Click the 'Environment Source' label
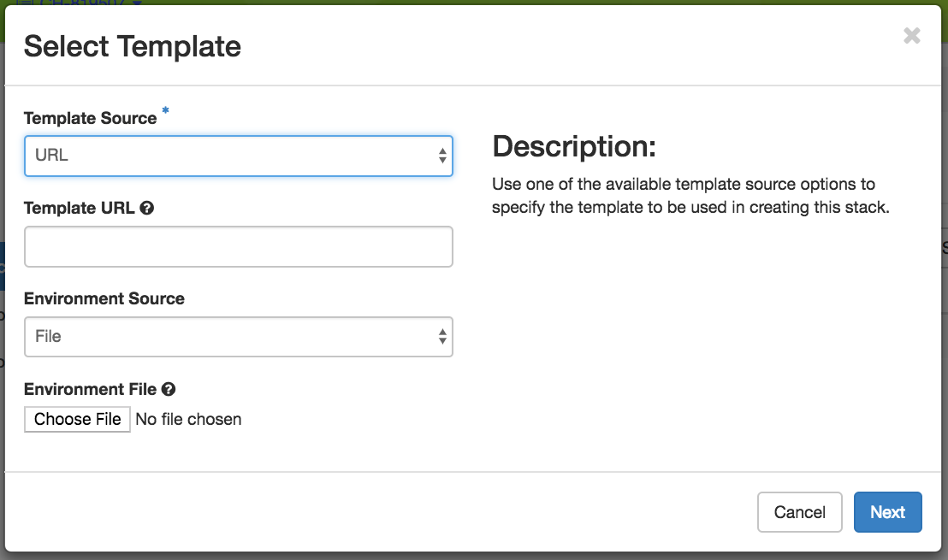948x560 pixels. pos(104,298)
